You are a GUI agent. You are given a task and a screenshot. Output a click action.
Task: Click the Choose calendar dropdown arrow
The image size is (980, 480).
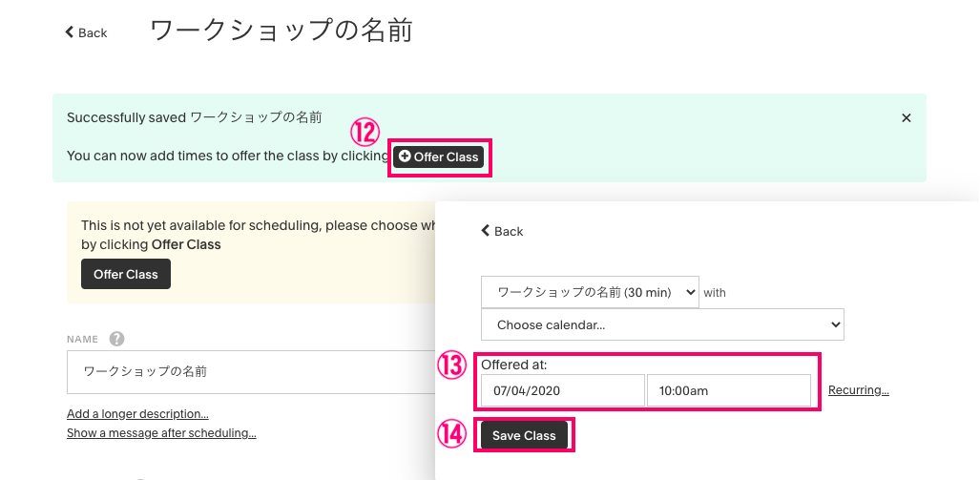(x=834, y=324)
